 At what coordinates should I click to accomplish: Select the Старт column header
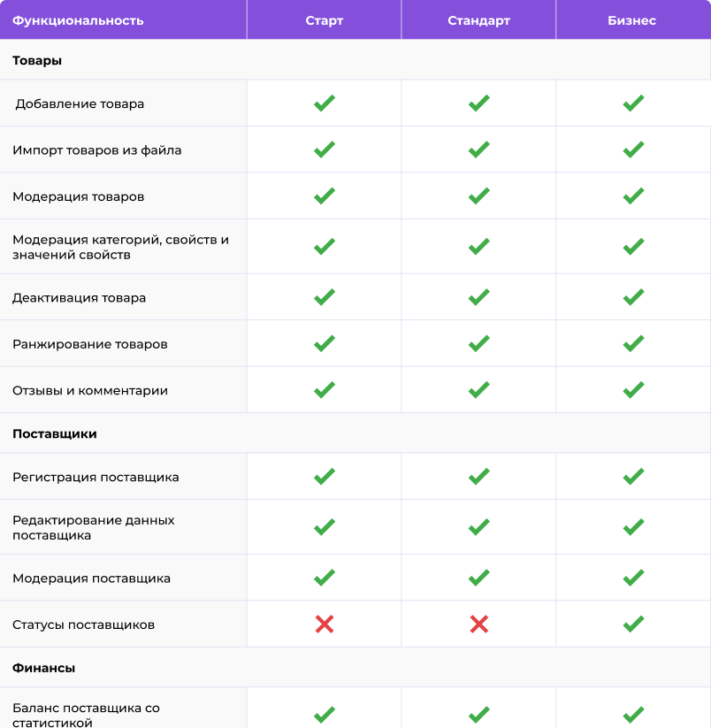(x=325, y=20)
